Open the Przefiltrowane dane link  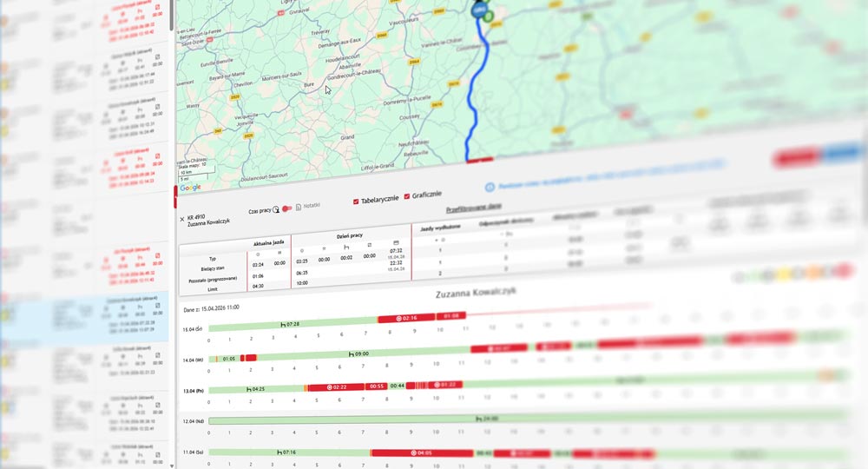[474, 207]
